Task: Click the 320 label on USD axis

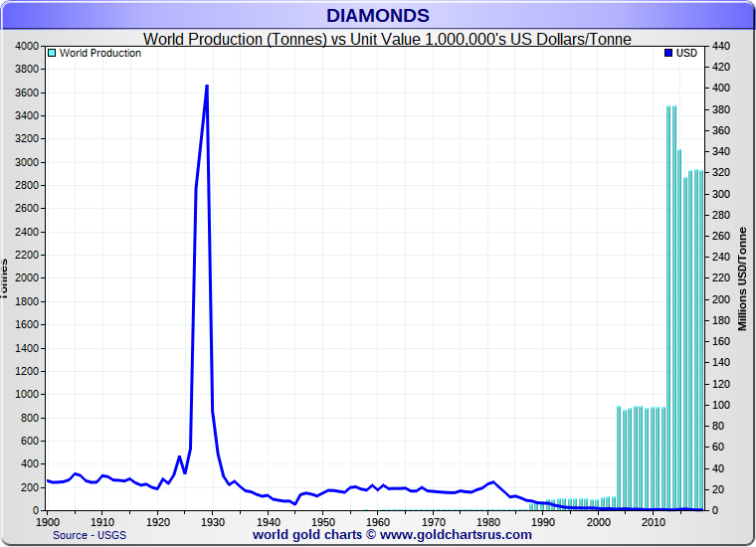Action: tap(721, 172)
